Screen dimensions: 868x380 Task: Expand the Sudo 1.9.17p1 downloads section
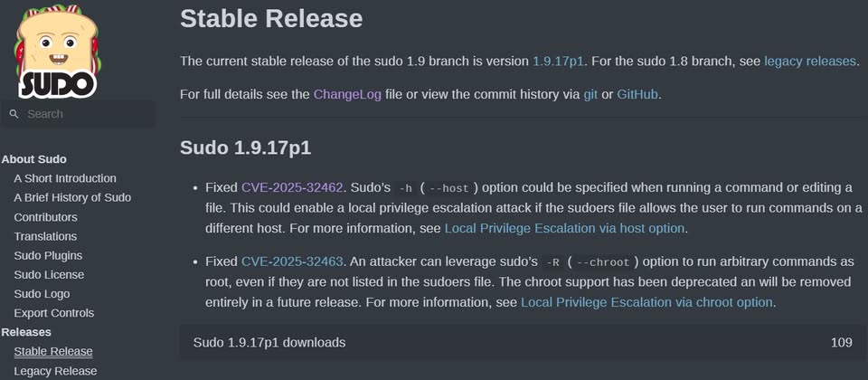click(x=523, y=342)
